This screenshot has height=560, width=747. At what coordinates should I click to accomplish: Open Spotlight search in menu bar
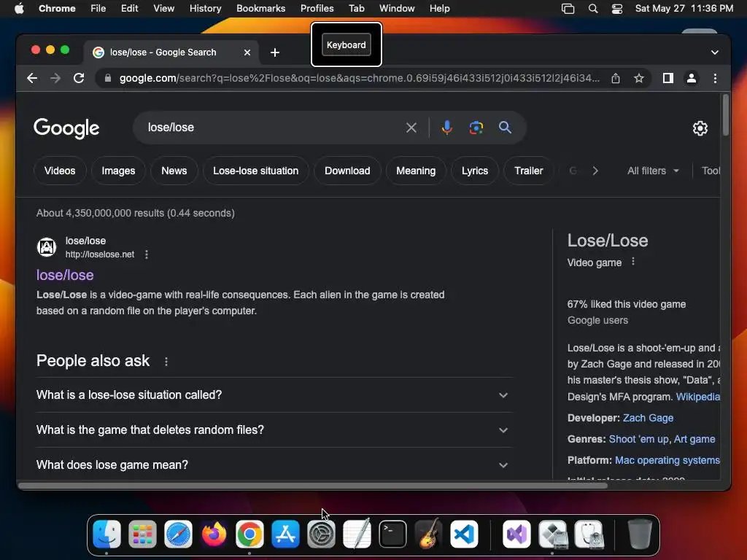click(x=593, y=9)
